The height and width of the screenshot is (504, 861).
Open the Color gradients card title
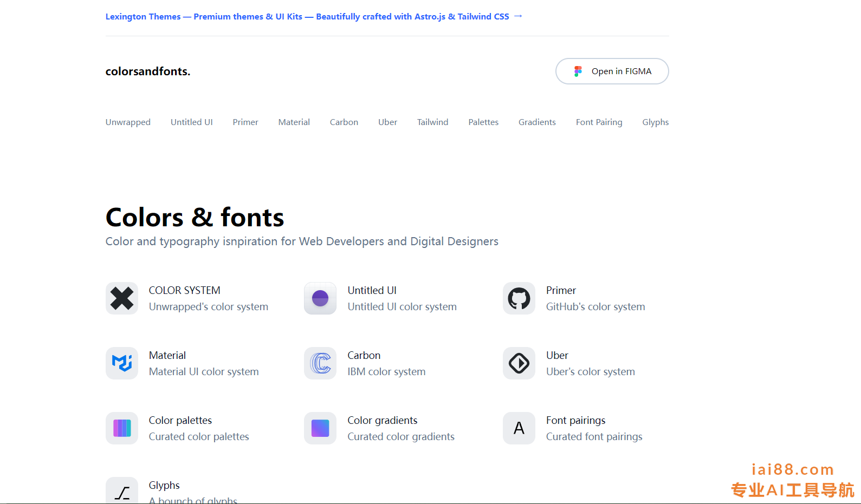point(383,420)
